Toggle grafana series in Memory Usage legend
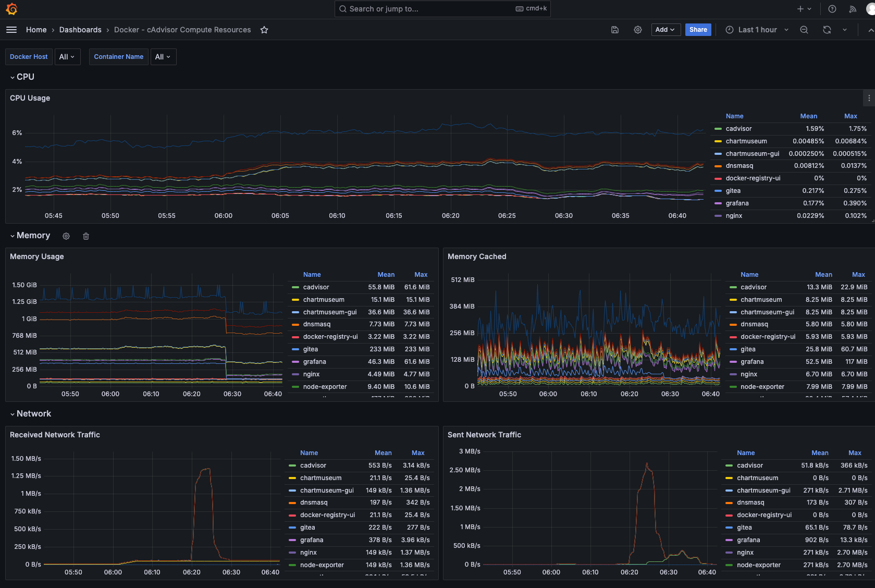The image size is (875, 588). 314,362
